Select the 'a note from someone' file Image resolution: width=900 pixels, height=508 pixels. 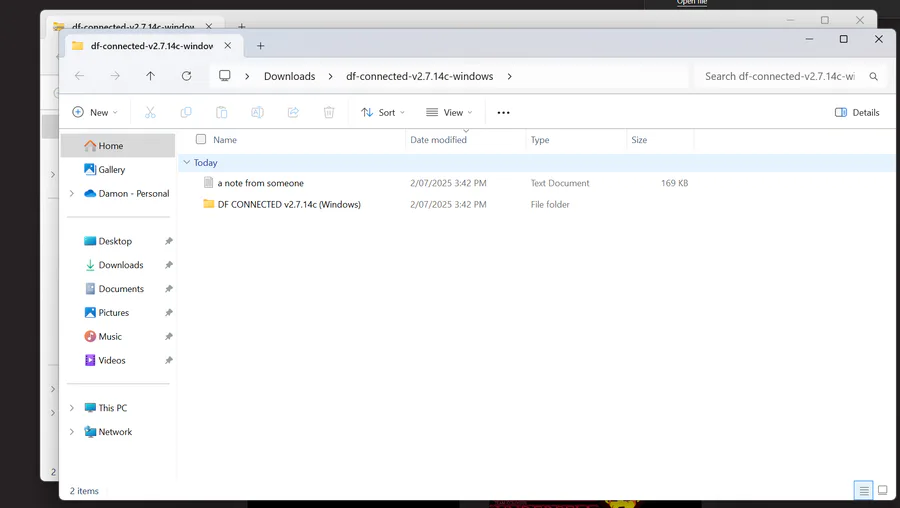[x=261, y=183]
